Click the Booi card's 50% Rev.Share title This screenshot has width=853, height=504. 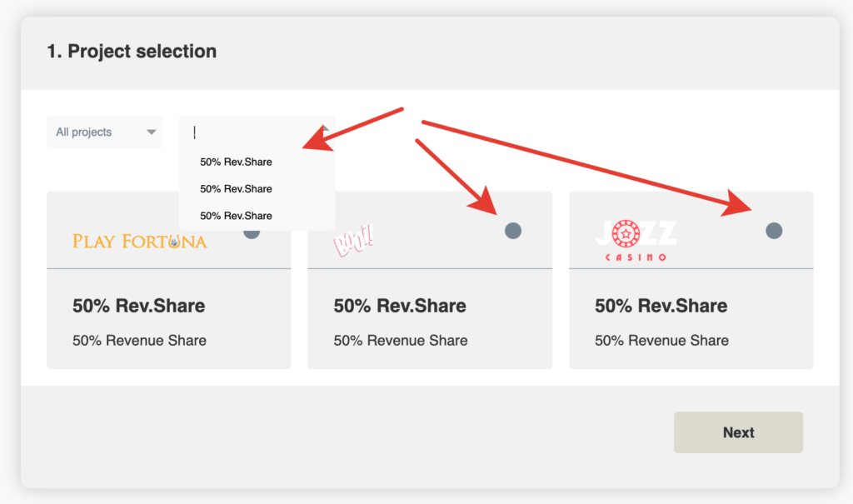pos(400,306)
